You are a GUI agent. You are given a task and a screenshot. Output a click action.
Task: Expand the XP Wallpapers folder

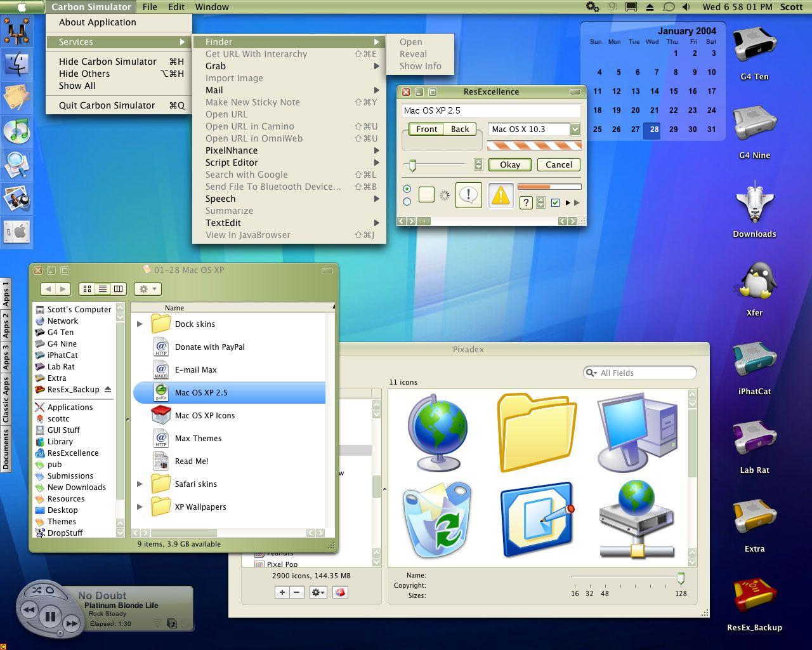(140, 507)
